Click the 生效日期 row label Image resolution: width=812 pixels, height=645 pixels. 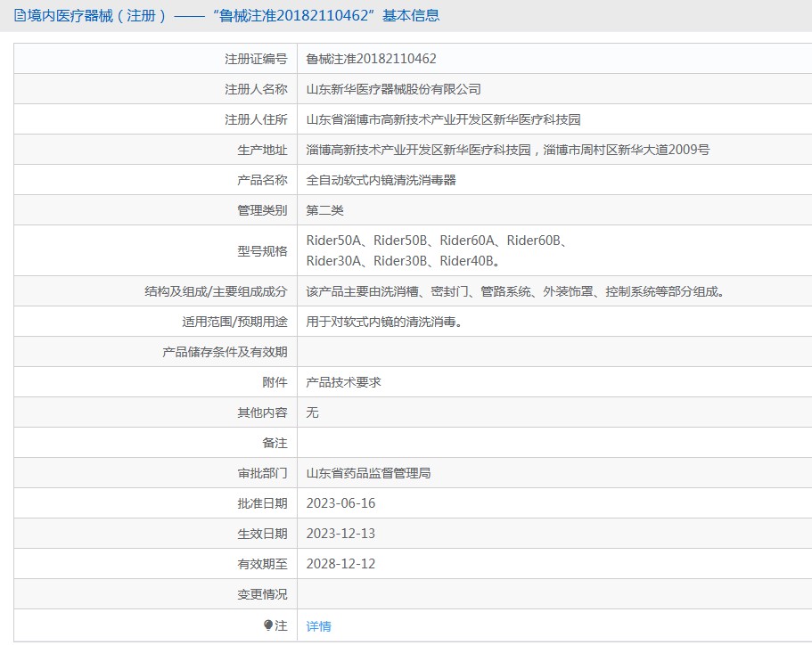(262, 533)
